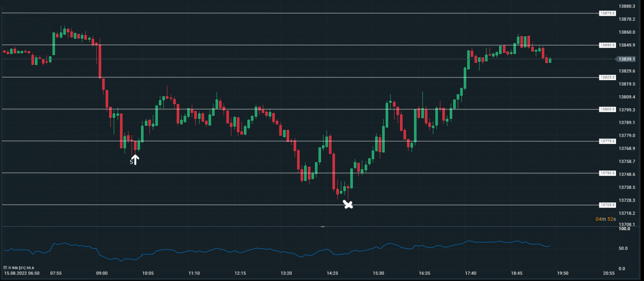Click the 20:55 time axis label
The height and width of the screenshot is (281, 644).
609,273
